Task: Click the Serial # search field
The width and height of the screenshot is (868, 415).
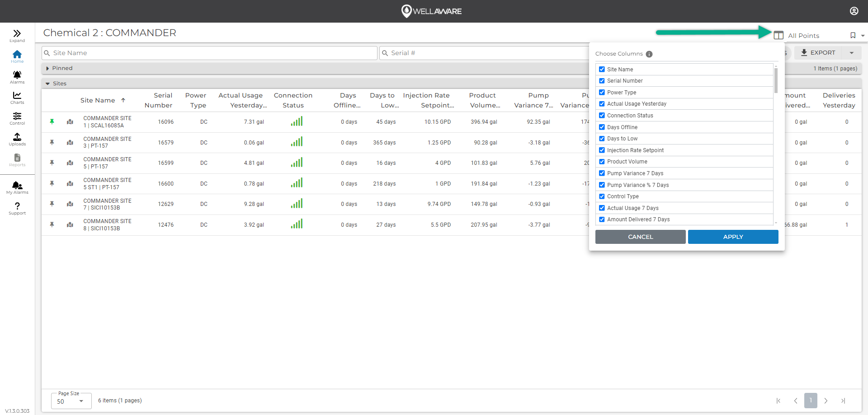Action: [484, 53]
